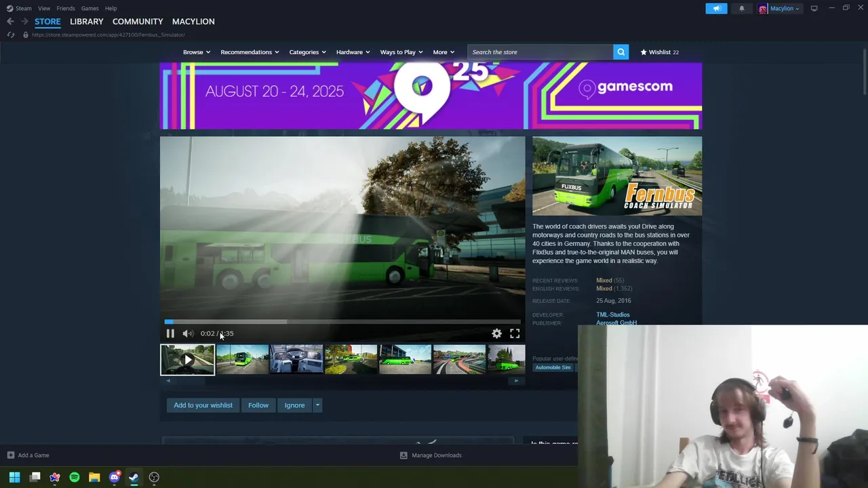The width and height of the screenshot is (868, 488).
Task: Go back with the left arrow
Action: 10,22
